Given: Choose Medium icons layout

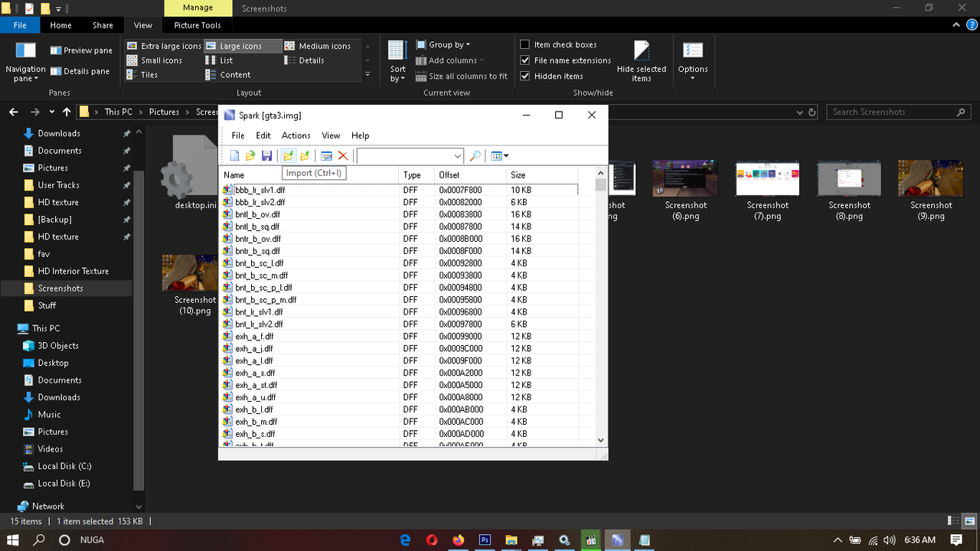Looking at the screenshot, I should [318, 46].
